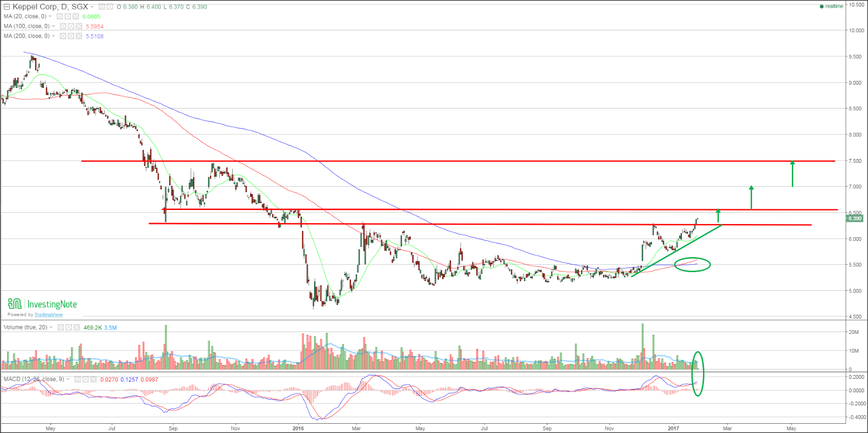Open MA (200, close, 0) dropdown arrow
The image size is (868, 433).
tap(53, 36)
